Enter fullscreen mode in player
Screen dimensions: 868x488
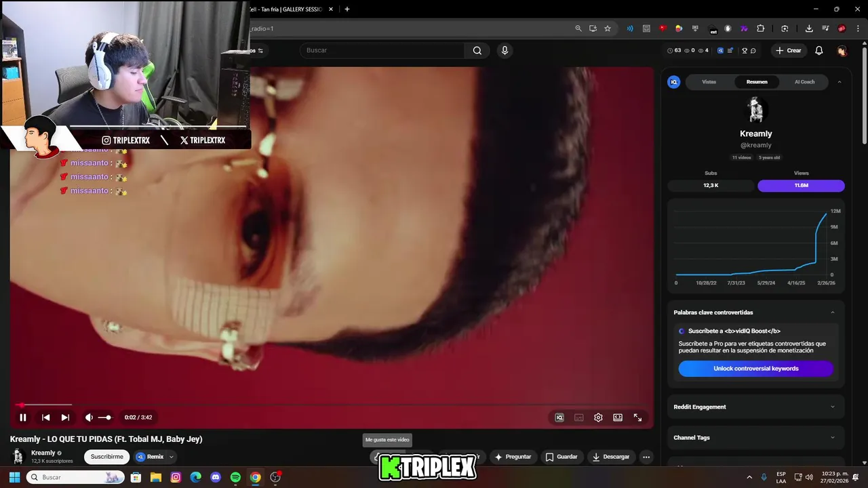[x=637, y=418]
